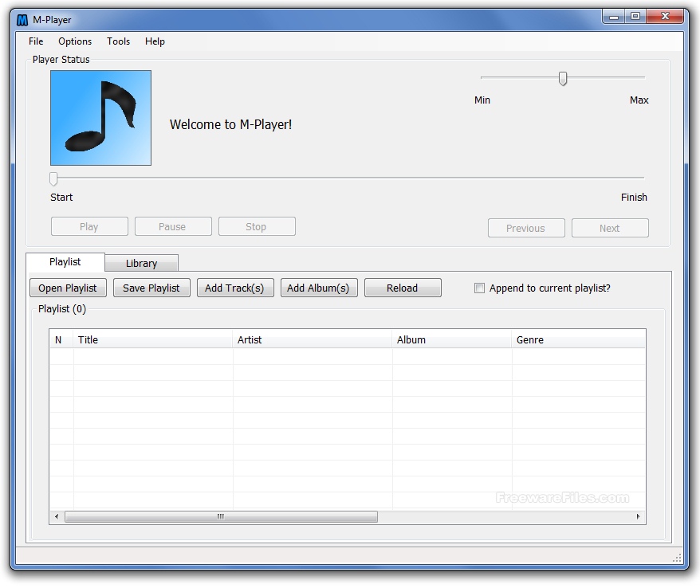Switch to the Playlist tab
Viewport: 700px width, 588px height.
coord(65,262)
